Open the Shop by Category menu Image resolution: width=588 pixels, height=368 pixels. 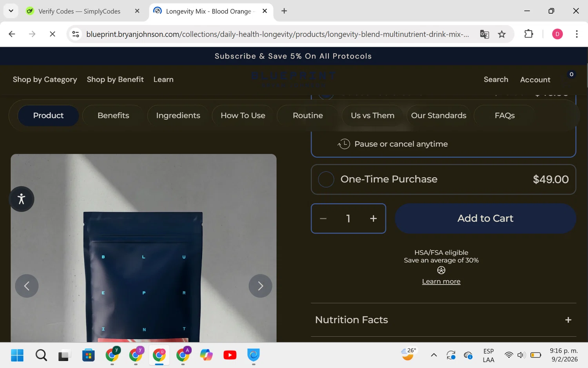point(45,80)
